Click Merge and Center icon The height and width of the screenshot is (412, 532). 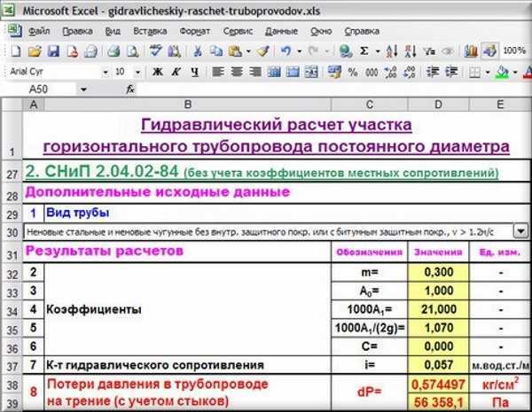click(x=311, y=72)
